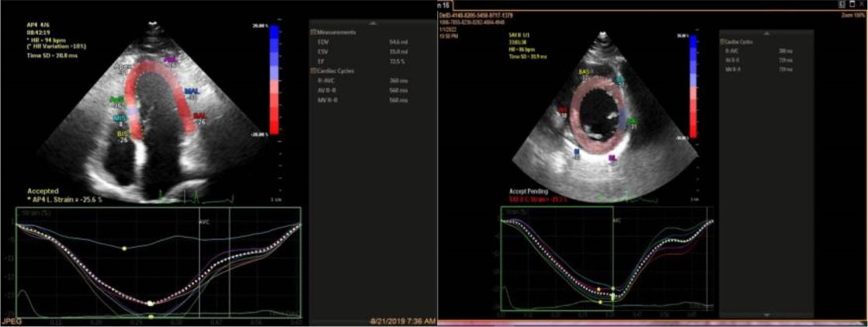Click the yellow peak marker on left strain curve
This screenshot has width=868, height=327.
click(123, 249)
